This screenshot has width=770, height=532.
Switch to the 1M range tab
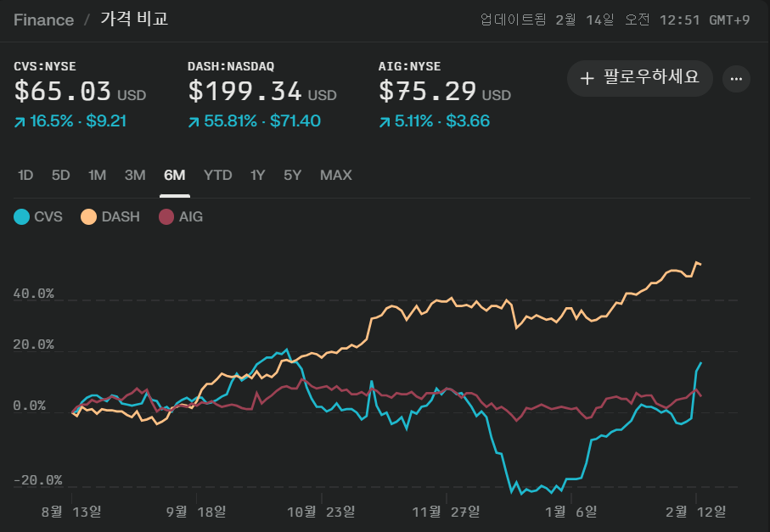tap(97, 175)
